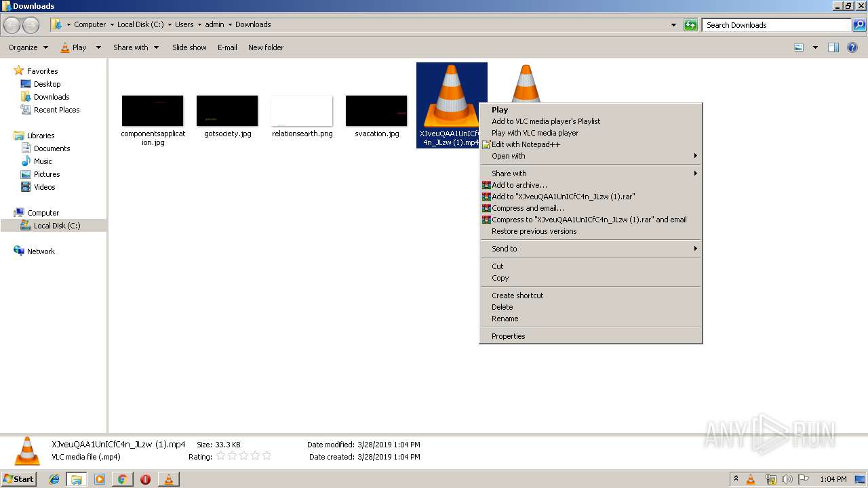Open the address bar history dropdown

point(673,25)
